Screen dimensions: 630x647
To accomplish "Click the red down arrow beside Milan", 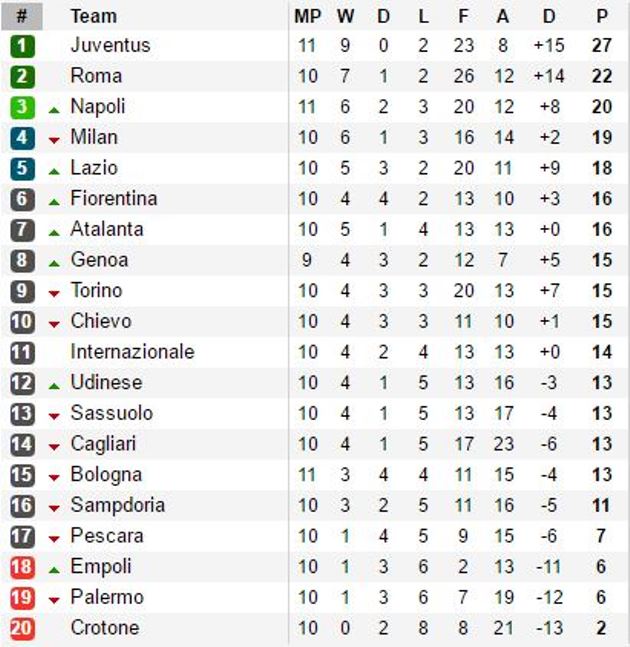I will pyautogui.click(x=54, y=140).
